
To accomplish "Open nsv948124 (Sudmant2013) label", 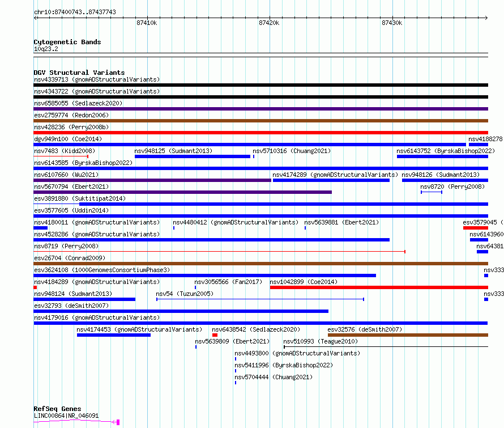I will pos(73,294).
